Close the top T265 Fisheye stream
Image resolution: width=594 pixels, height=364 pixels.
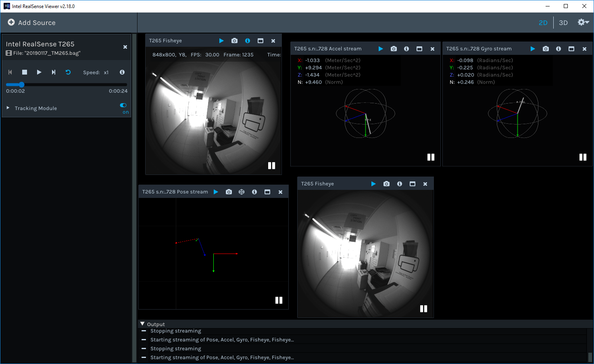[273, 41]
